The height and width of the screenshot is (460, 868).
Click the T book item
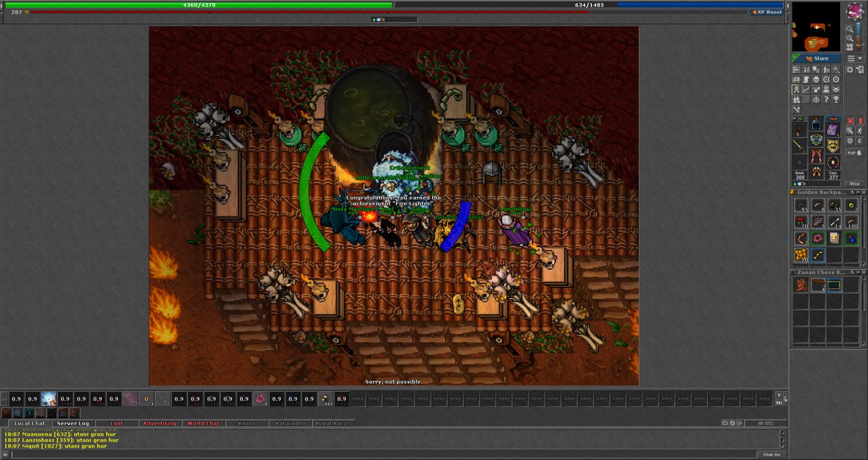tap(834, 238)
